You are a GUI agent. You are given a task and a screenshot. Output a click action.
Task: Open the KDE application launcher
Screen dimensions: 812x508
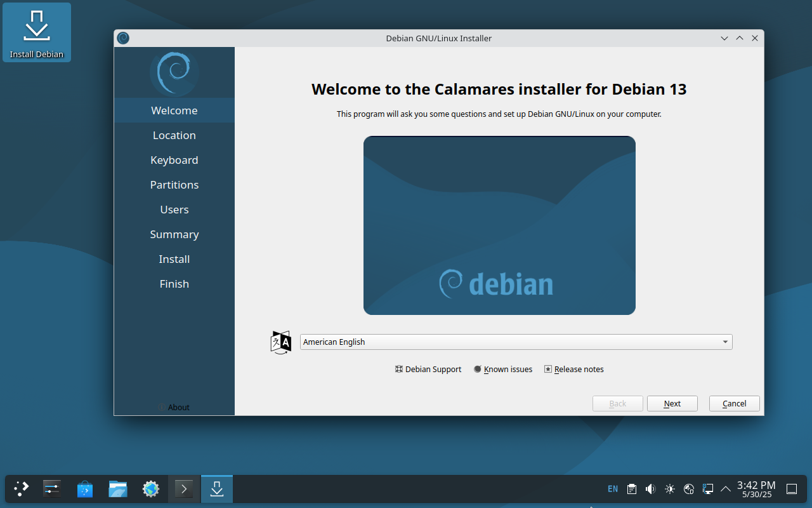[21, 489]
